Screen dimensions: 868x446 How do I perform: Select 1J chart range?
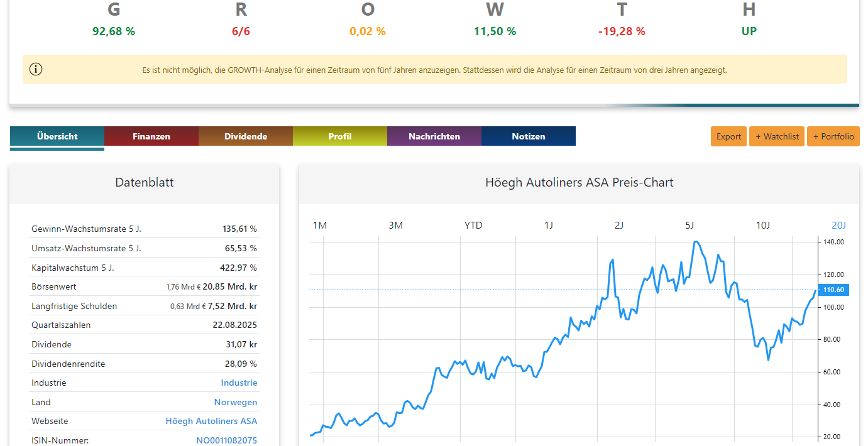549,225
